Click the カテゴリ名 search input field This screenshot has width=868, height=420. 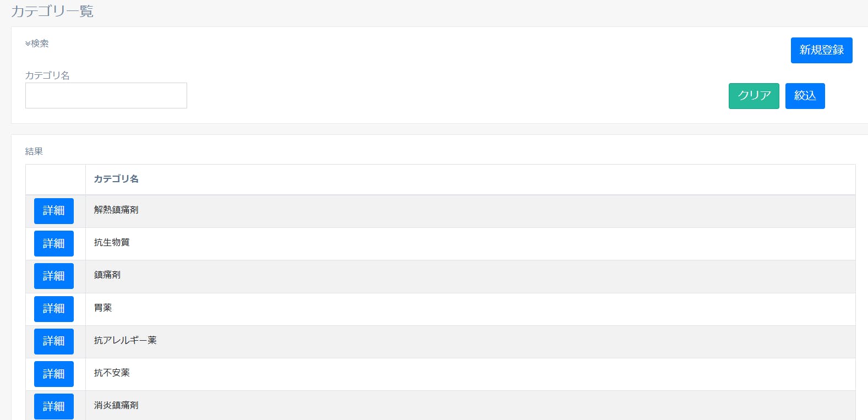point(106,96)
